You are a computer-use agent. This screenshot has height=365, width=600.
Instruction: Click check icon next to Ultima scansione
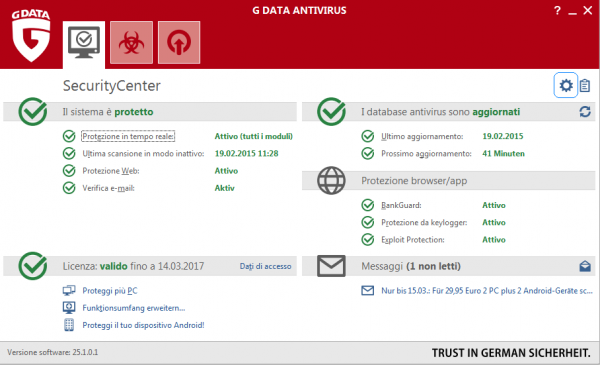tap(69, 153)
